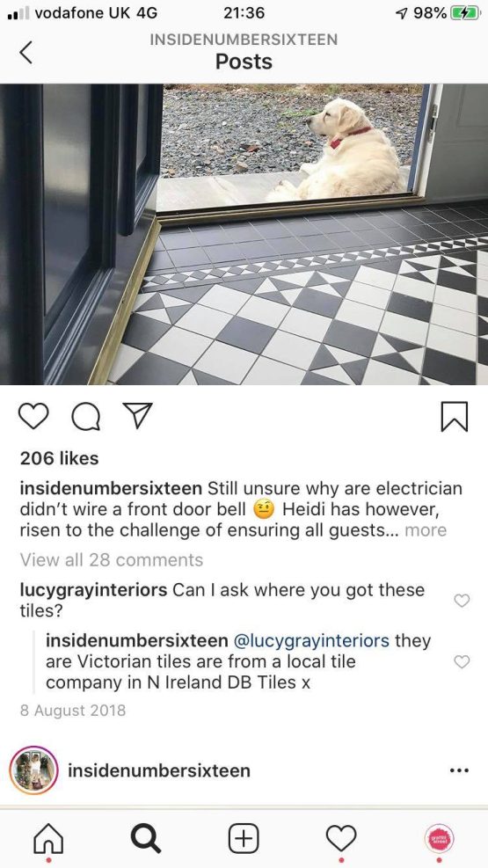Like lucygrayinteriors' comment with the small heart
Image resolution: width=488 pixels, height=868 pixels.
pos(462,600)
